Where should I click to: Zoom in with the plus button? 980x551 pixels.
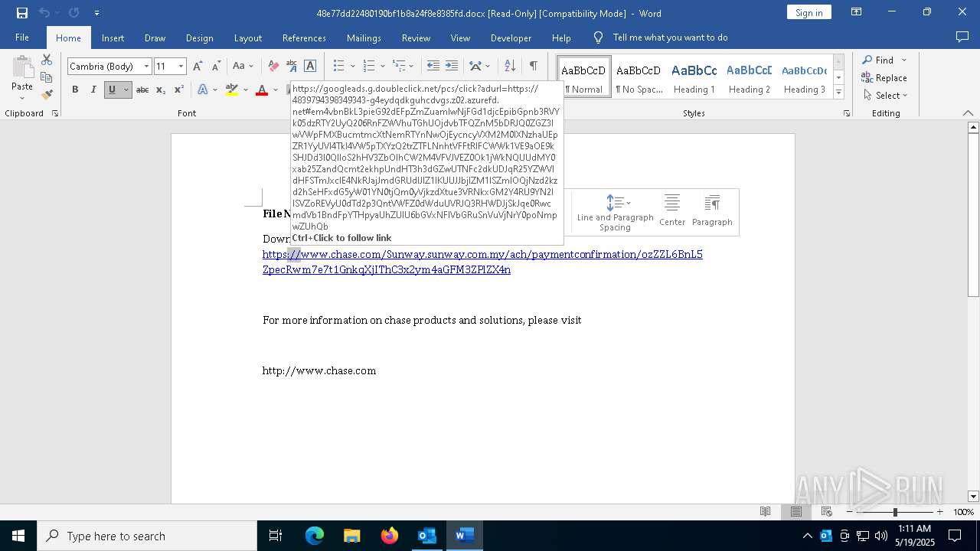tap(939, 512)
